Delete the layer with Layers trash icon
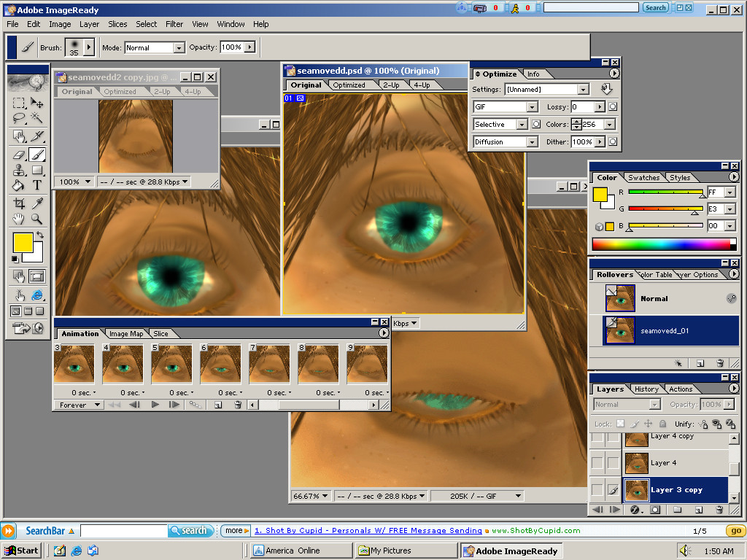 click(x=720, y=510)
